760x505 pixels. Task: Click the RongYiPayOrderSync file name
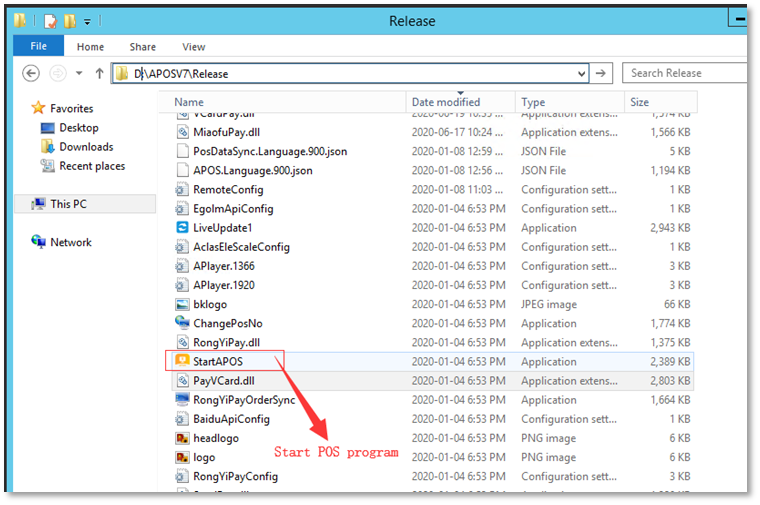(x=244, y=400)
